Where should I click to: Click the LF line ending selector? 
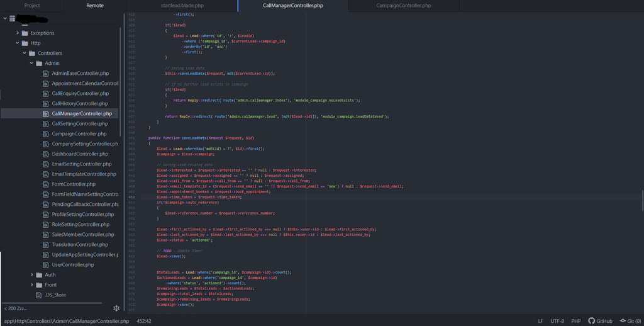[x=540, y=321]
